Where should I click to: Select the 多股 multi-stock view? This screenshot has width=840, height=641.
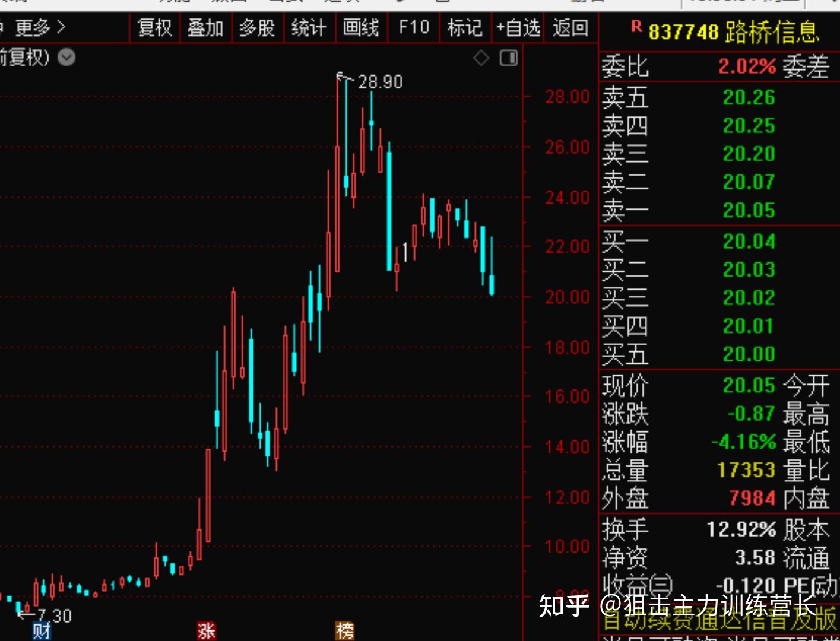click(x=257, y=28)
